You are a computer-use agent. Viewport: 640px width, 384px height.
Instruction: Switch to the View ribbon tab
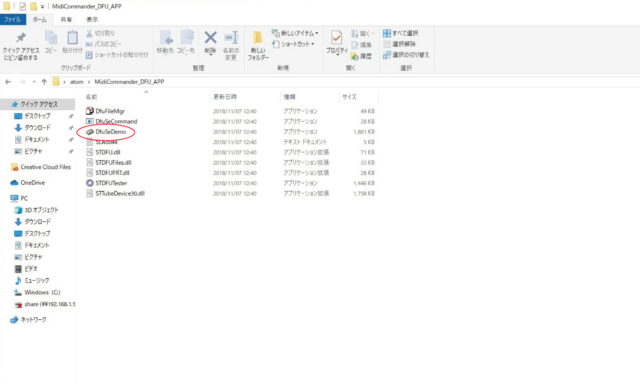[x=92, y=19]
